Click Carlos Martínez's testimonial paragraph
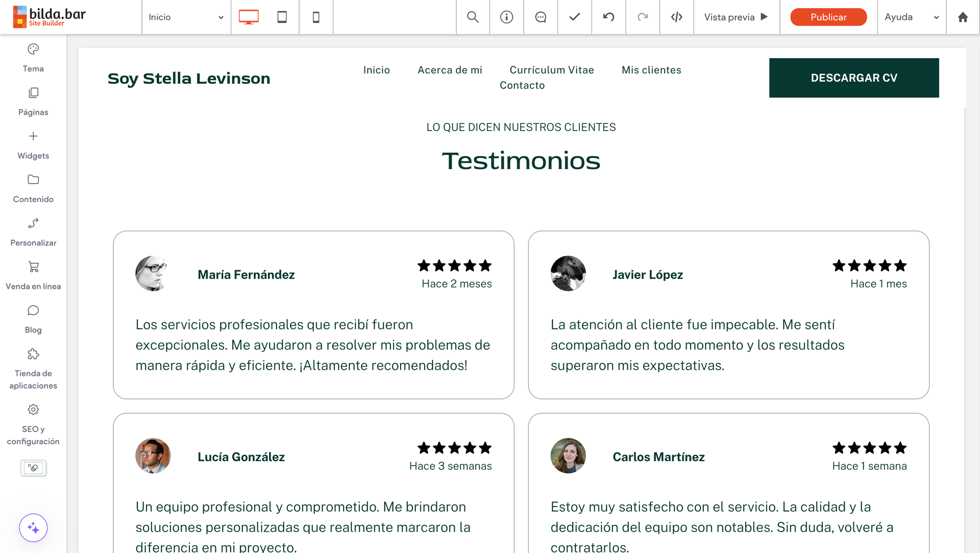The height and width of the screenshot is (553, 980). pos(722,526)
